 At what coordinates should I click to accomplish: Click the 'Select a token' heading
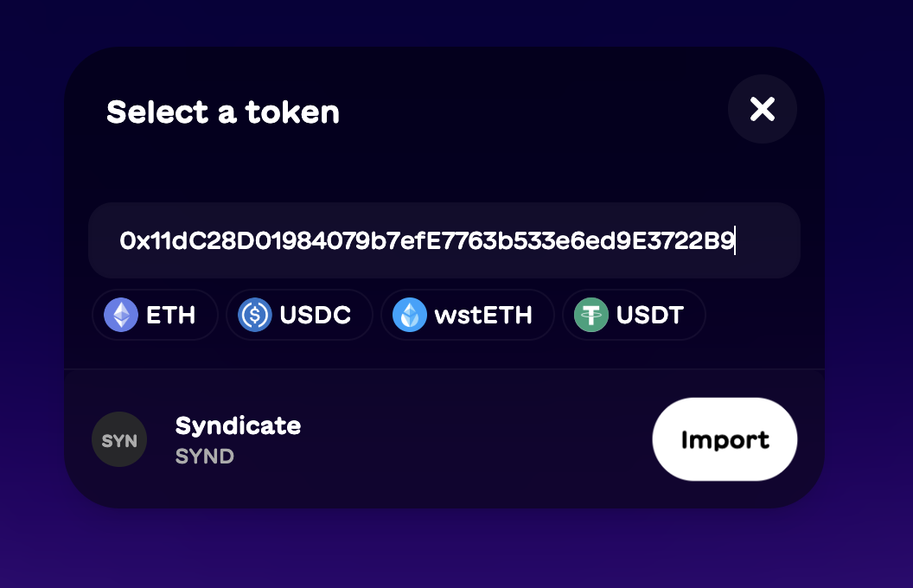222,112
